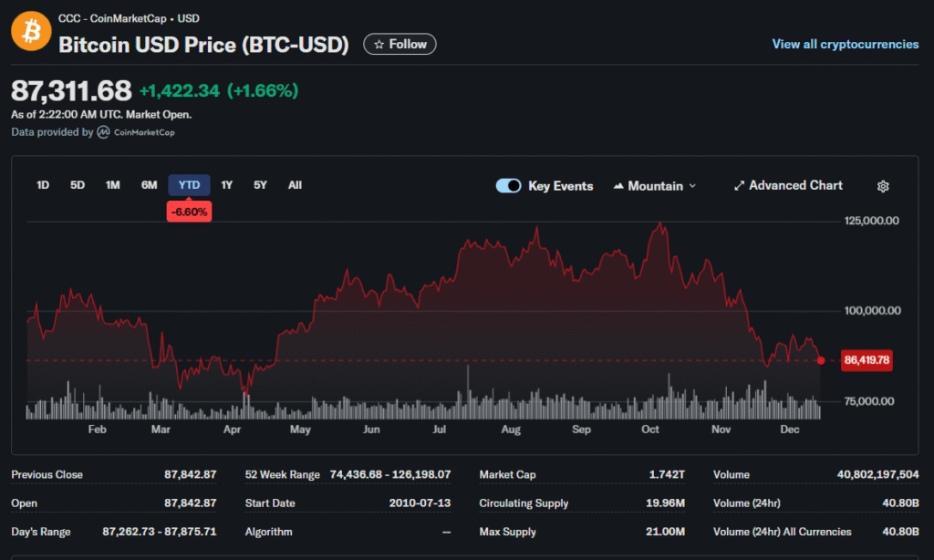Open View all cryptocurrencies link
Image resolution: width=934 pixels, height=560 pixels.
pyautogui.click(x=845, y=44)
